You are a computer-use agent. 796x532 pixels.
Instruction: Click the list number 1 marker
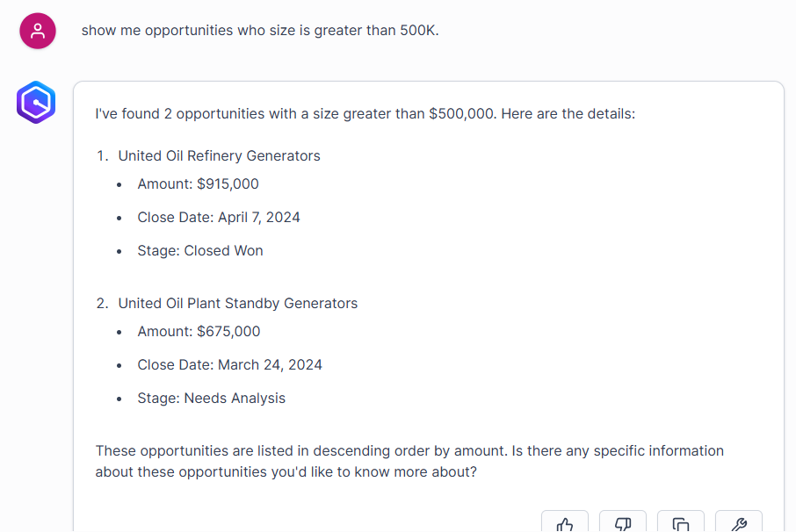[102, 156]
